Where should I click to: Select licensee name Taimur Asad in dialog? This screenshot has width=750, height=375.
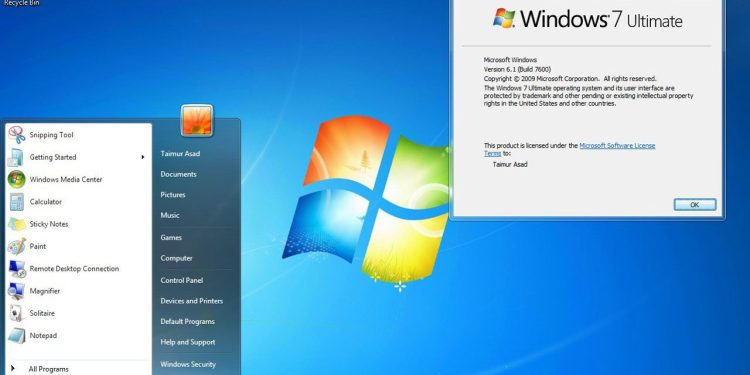tap(510, 165)
